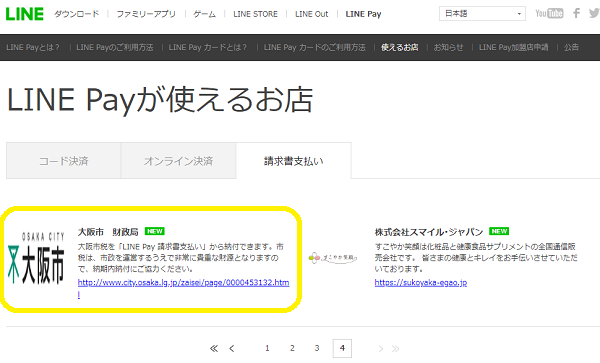Open the Twitter icon link

(x=594, y=13)
